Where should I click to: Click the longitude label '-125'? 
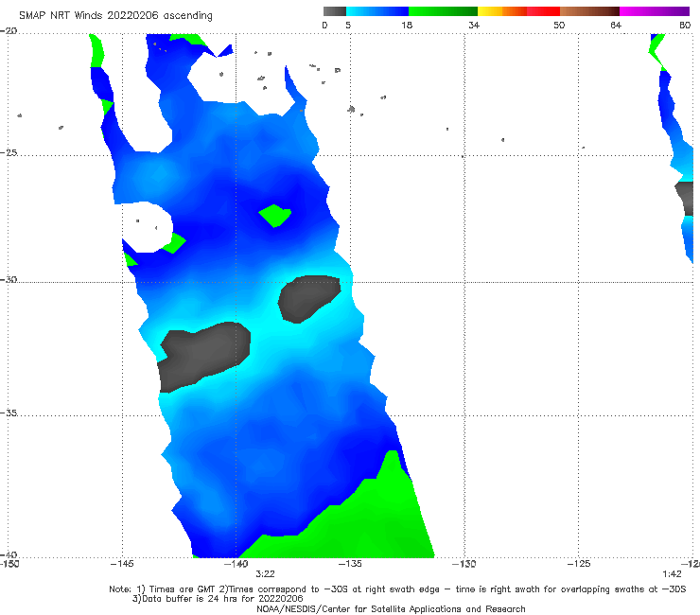pyautogui.click(x=579, y=564)
